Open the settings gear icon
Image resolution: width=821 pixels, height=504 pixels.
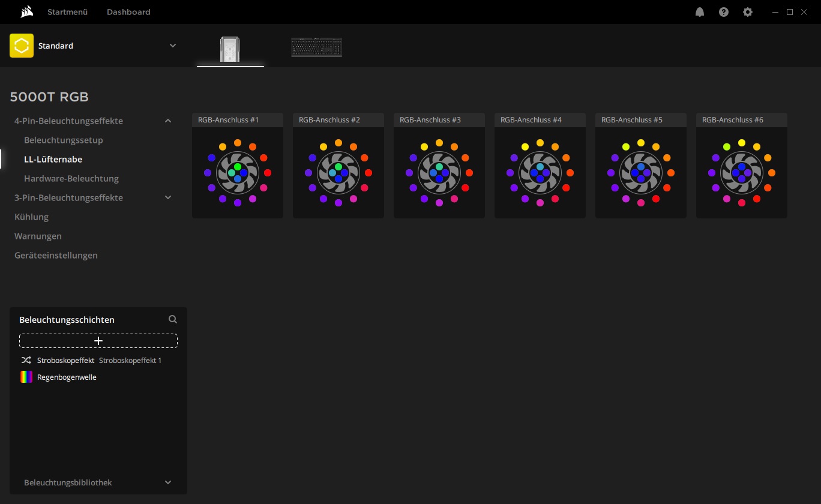(x=748, y=12)
